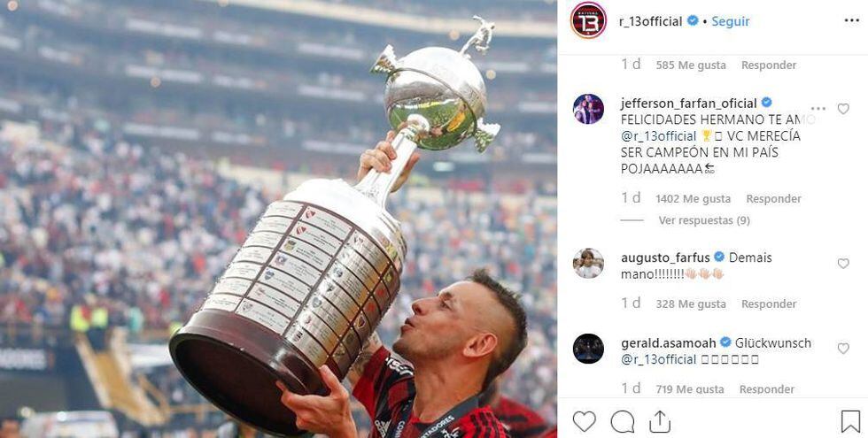Click the trophy photo of the post
The image size is (868, 438).
click(278, 219)
